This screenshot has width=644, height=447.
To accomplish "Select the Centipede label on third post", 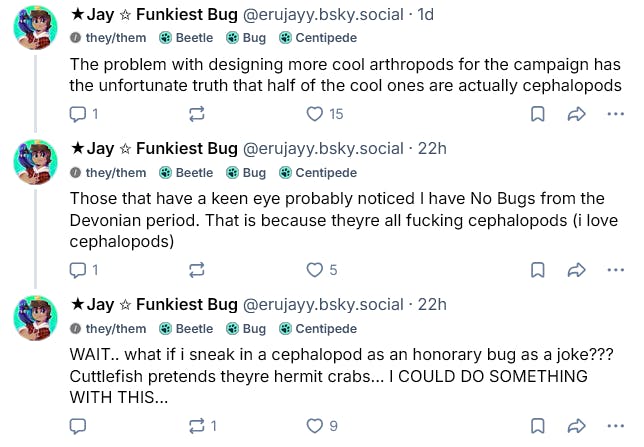I will [x=318, y=328].
